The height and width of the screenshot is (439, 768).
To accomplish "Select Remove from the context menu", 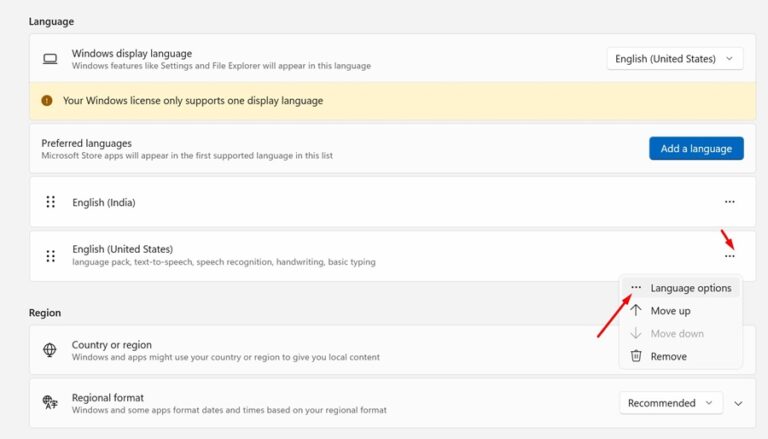I will pyautogui.click(x=668, y=356).
